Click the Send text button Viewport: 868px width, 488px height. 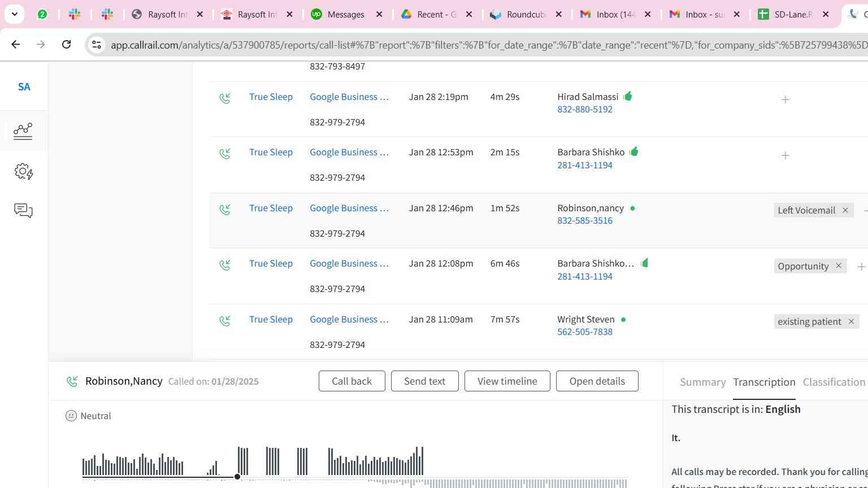[424, 381]
